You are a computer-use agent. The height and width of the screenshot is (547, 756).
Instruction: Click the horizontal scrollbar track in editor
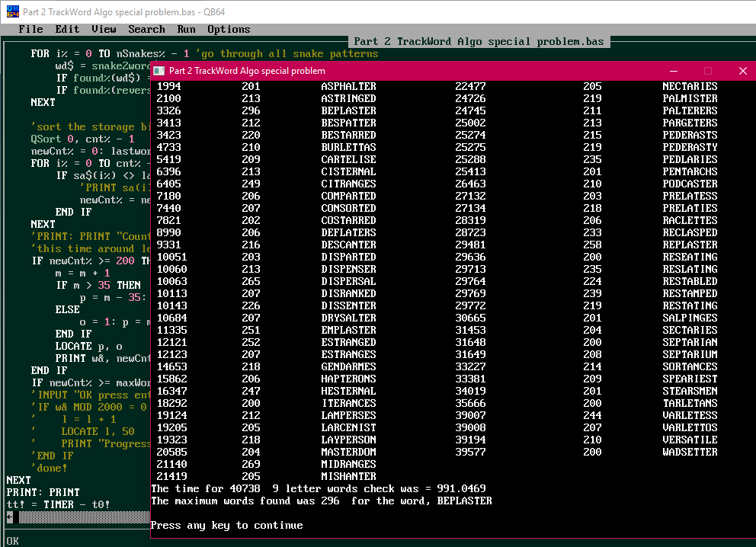click(x=85, y=517)
